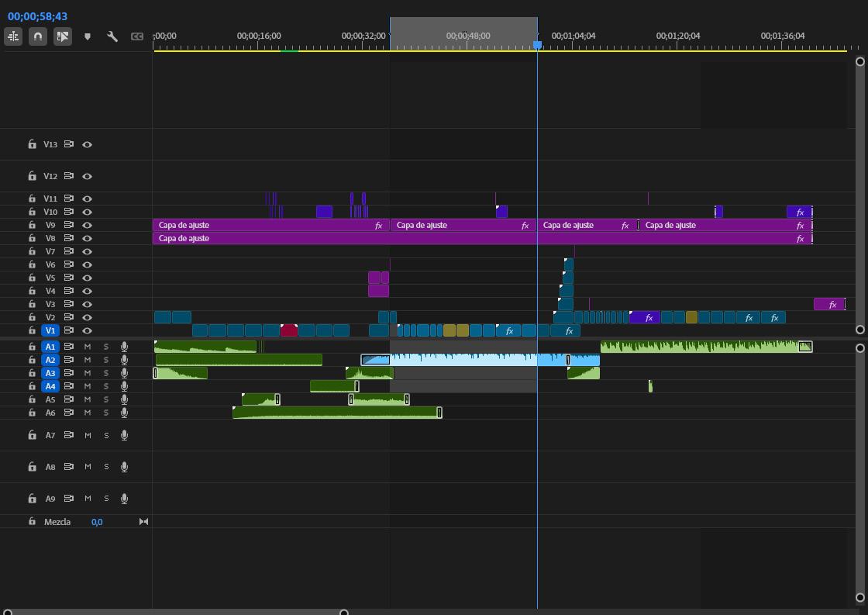Screen dimensions: 868x615
Task: Enable voice-over record on track A9
Action: tap(125, 499)
